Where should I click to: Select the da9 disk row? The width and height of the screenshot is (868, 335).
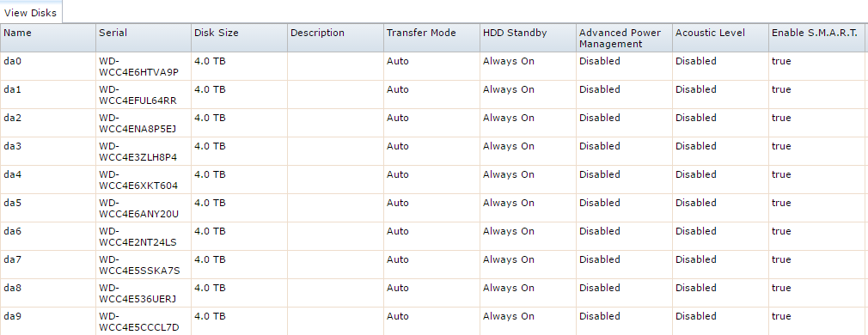(x=434, y=321)
